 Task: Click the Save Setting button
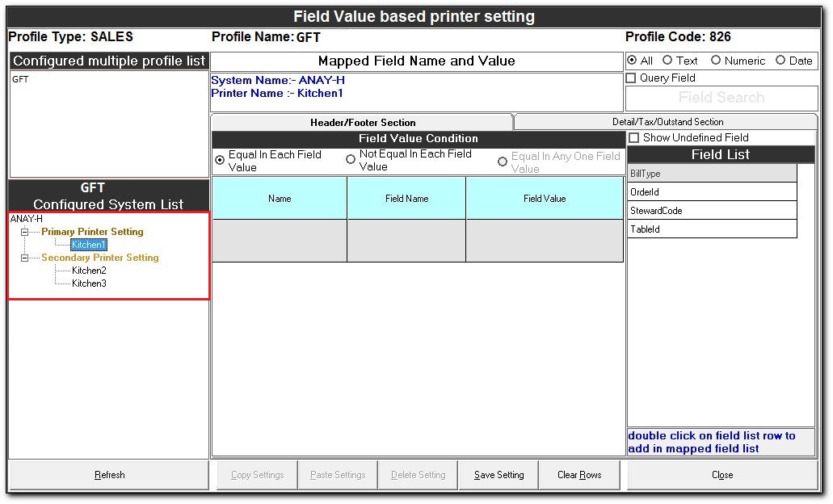pyautogui.click(x=499, y=475)
